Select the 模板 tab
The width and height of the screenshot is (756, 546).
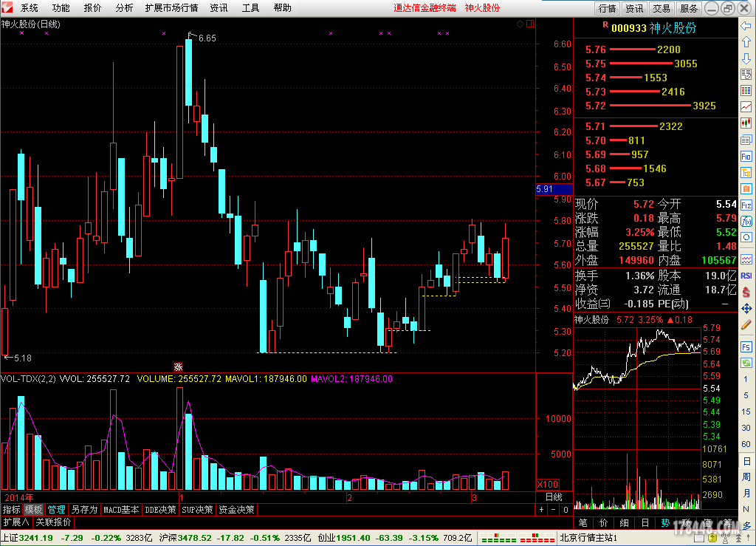(34, 509)
